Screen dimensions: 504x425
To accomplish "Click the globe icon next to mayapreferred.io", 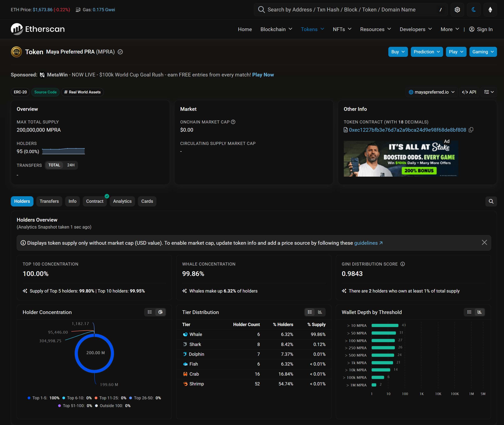I will tap(411, 92).
